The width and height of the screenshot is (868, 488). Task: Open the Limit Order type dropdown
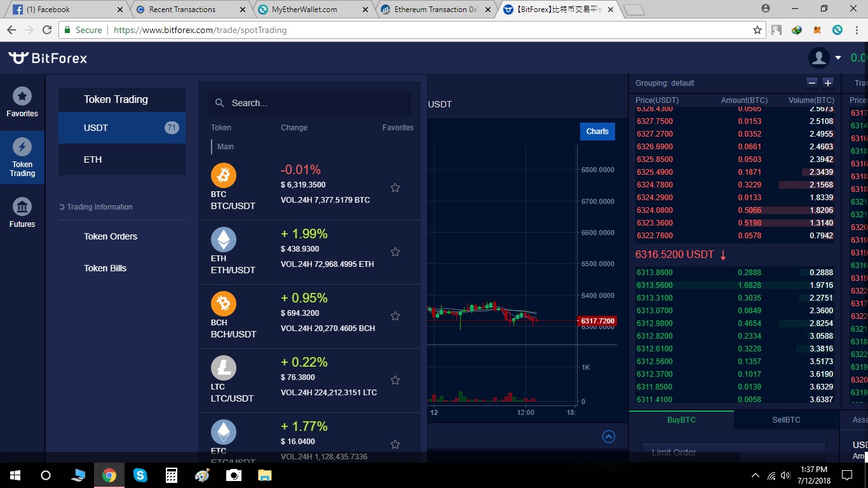click(x=733, y=452)
